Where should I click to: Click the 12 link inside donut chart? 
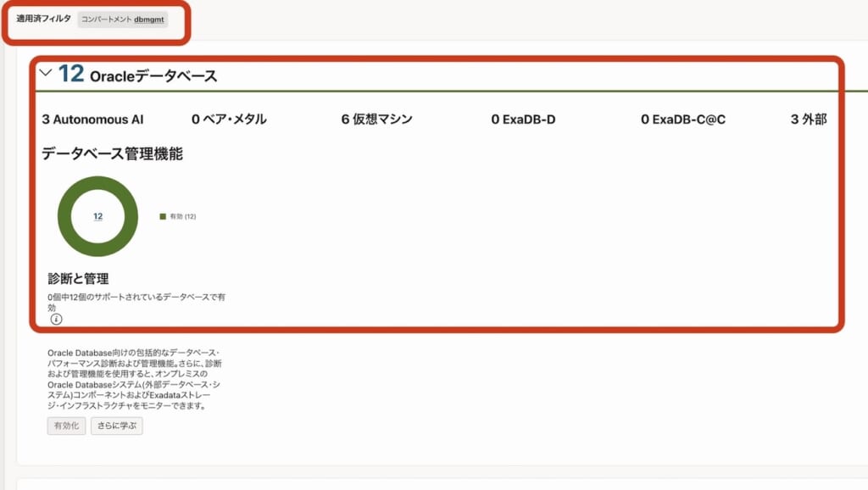[x=98, y=216]
